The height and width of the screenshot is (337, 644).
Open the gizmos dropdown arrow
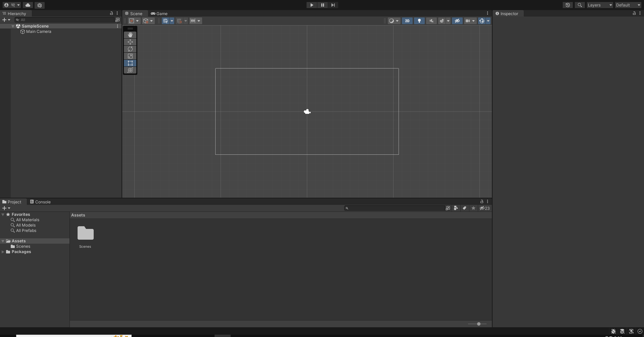[488, 21]
